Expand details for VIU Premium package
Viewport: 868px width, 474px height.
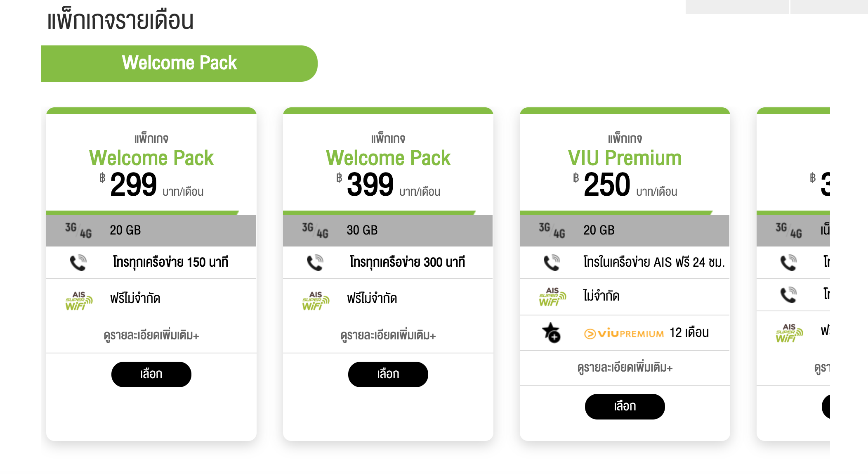625,367
